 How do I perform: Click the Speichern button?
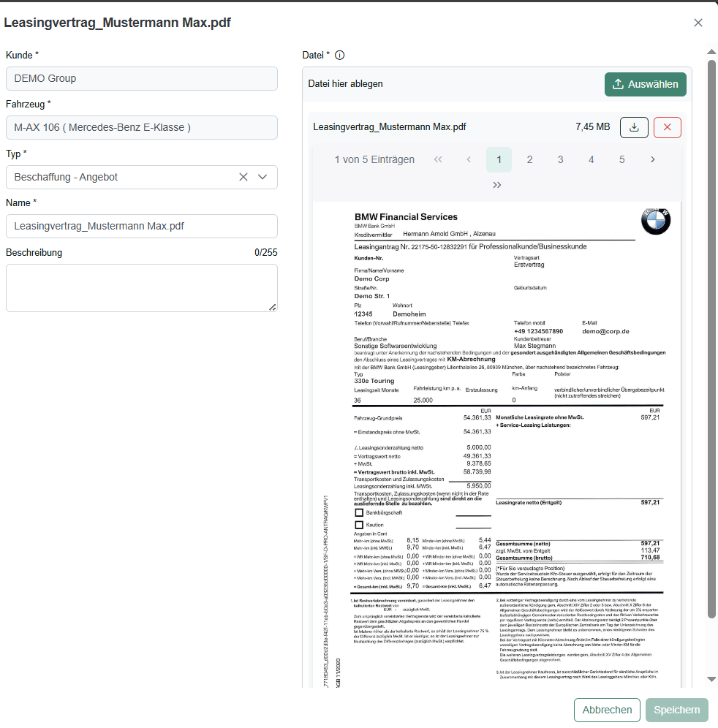click(x=676, y=710)
